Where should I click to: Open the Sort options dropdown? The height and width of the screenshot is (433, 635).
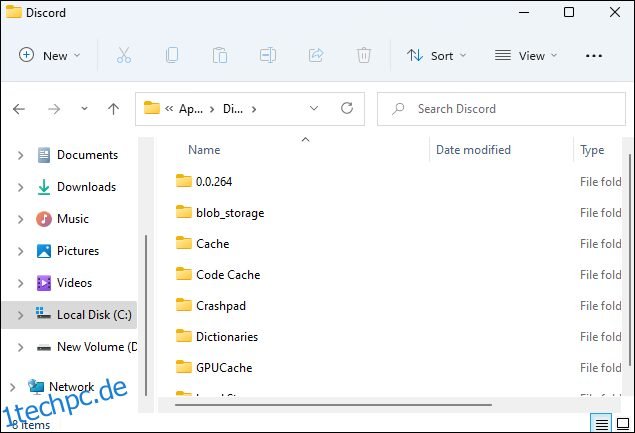coord(437,55)
